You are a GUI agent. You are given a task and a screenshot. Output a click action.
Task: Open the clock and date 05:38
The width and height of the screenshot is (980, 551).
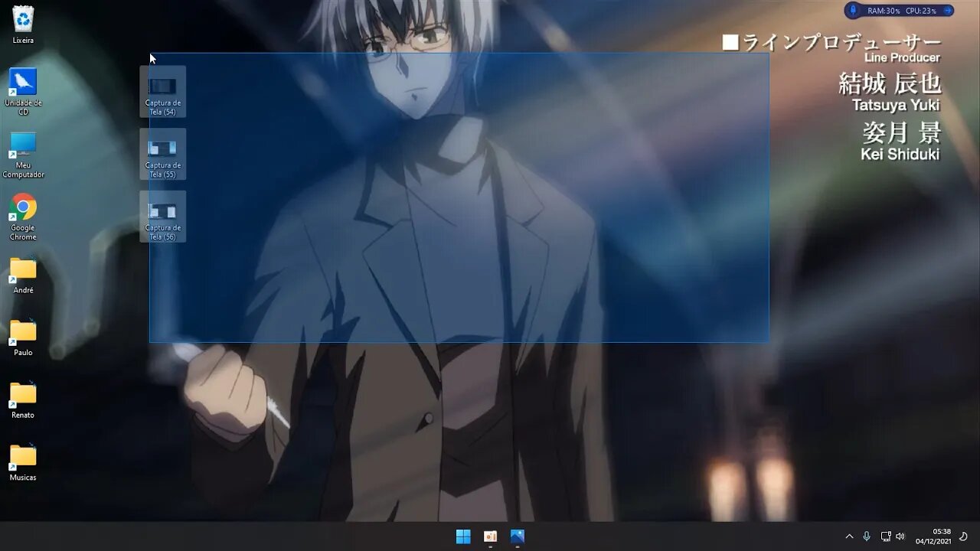click(934, 536)
